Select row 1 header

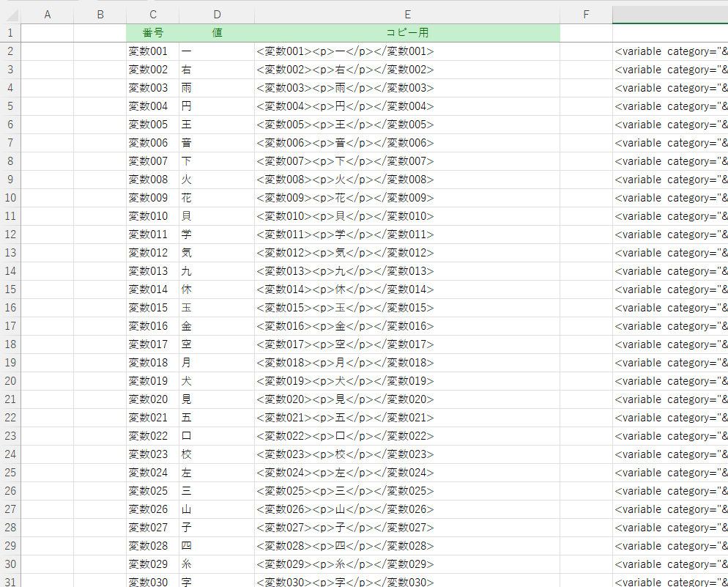pos(10,33)
